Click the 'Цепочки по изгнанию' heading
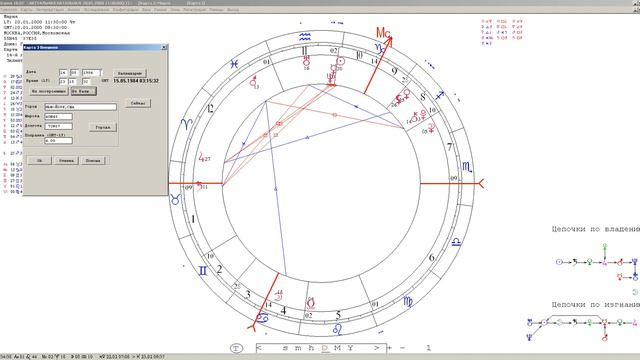The height and width of the screenshot is (360, 640). (595, 304)
